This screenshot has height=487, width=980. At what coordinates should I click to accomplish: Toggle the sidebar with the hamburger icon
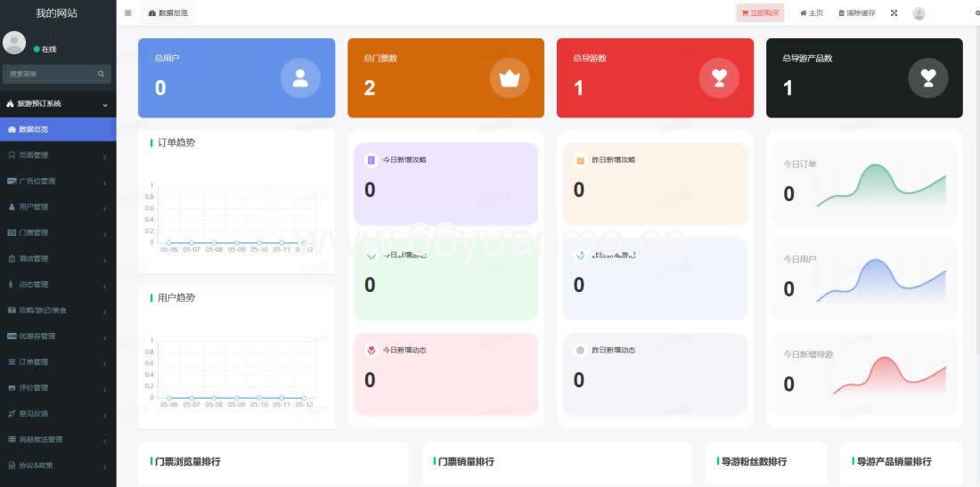pyautogui.click(x=128, y=12)
